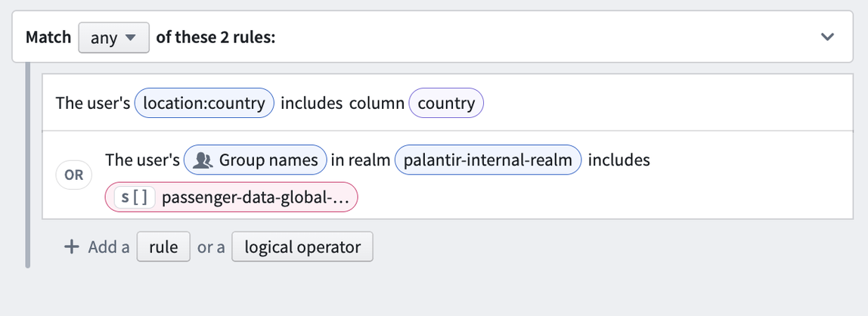Image resolution: width=868 pixels, height=316 pixels.
Task: Edit the passenger-data-global value pill
Action: click(x=231, y=197)
